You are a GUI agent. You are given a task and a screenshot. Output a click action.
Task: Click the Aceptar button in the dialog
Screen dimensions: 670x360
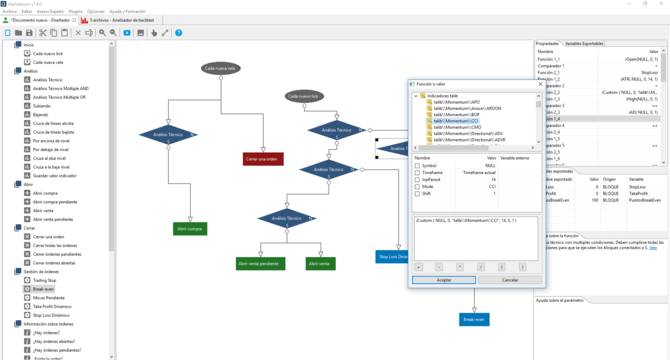coord(444,280)
